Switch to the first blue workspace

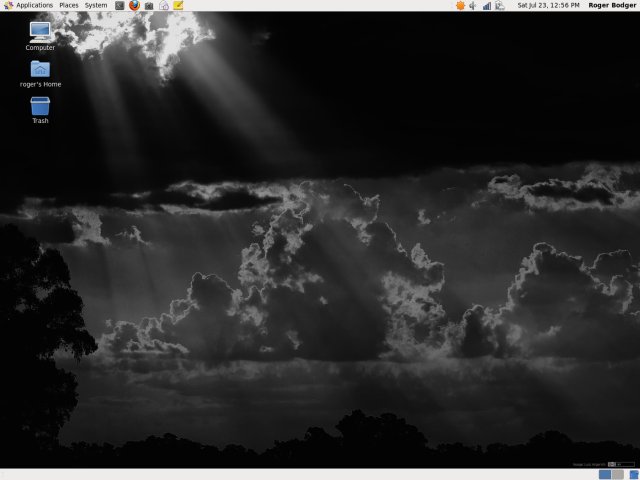click(x=605, y=474)
